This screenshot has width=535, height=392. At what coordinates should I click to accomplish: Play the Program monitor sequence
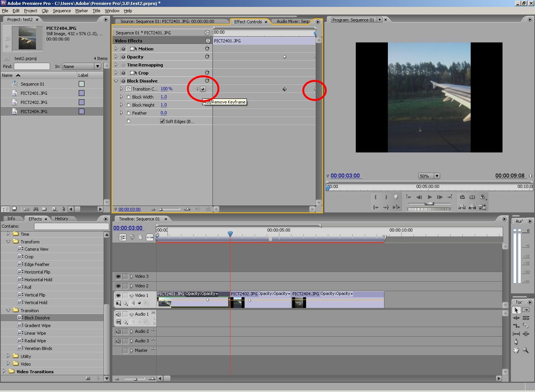(x=430, y=197)
